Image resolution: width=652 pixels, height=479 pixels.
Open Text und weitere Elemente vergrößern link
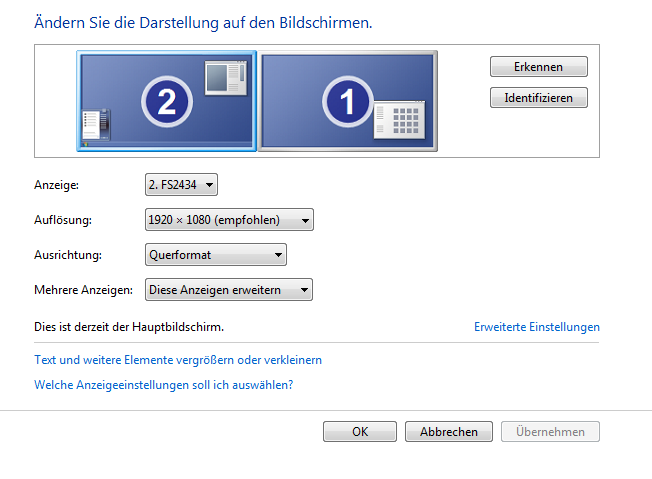178,360
